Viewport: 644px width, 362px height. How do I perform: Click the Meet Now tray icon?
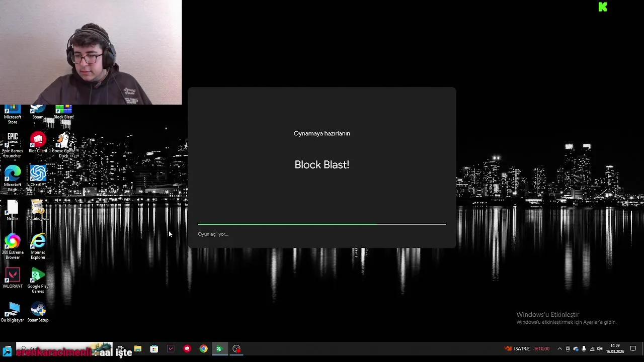[568, 349]
